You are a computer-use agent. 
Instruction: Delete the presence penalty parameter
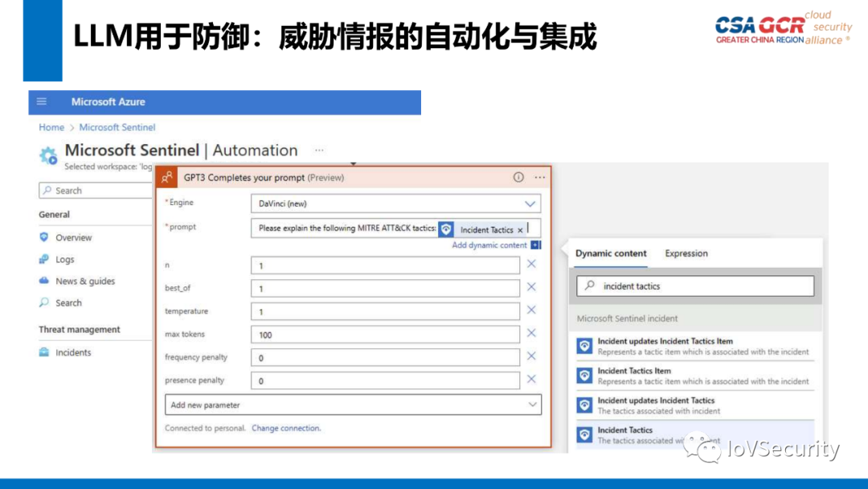point(531,380)
